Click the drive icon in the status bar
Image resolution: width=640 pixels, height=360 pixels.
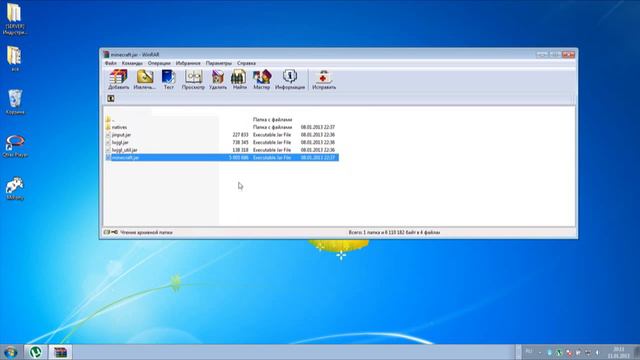107,232
